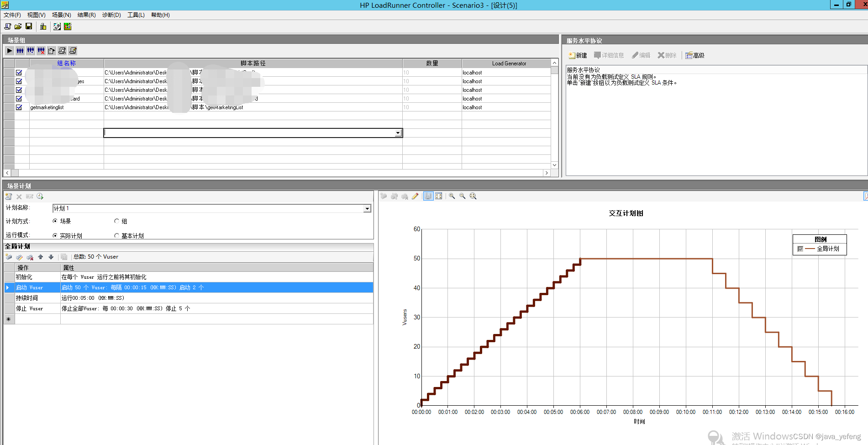Click the 高级 SLA button
This screenshot has width=868, height=445.
click(x=695, y=55)
